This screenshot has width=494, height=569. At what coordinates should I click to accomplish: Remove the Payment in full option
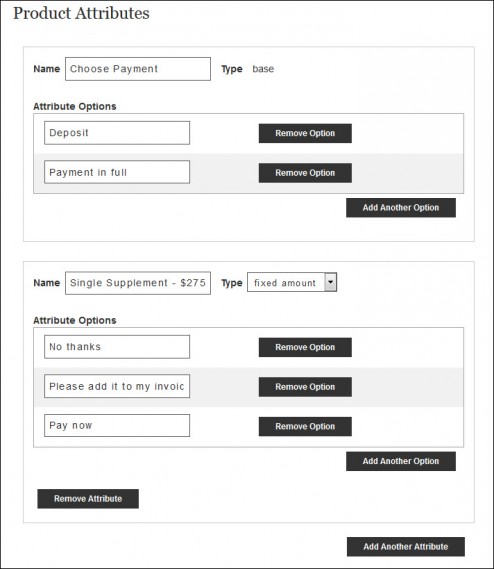(x=305, y=173)
